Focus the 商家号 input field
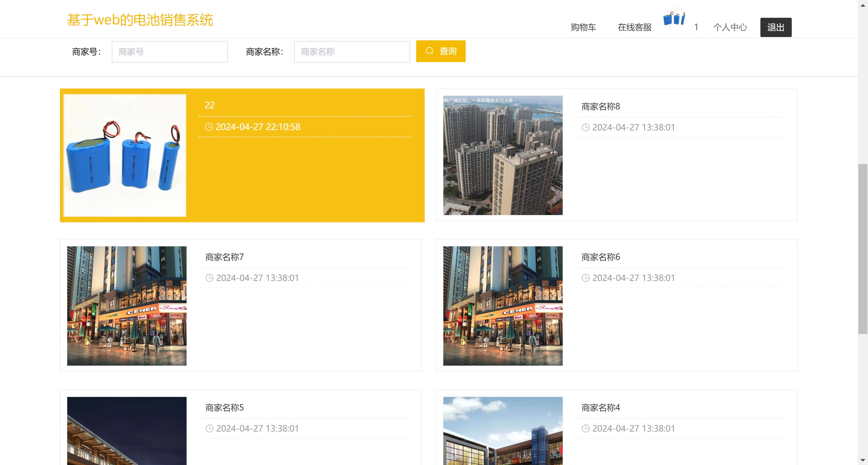This screenshot has height=465, width=868. 170,52
